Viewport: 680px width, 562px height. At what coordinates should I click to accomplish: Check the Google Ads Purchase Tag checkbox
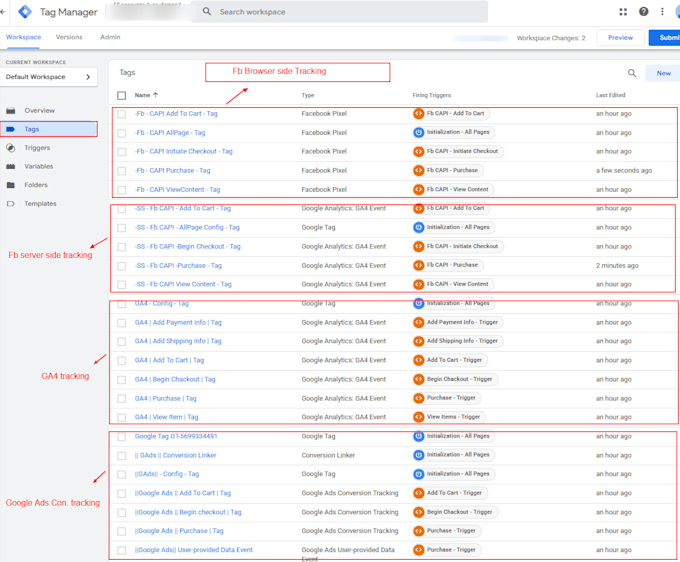coord(121,531)
